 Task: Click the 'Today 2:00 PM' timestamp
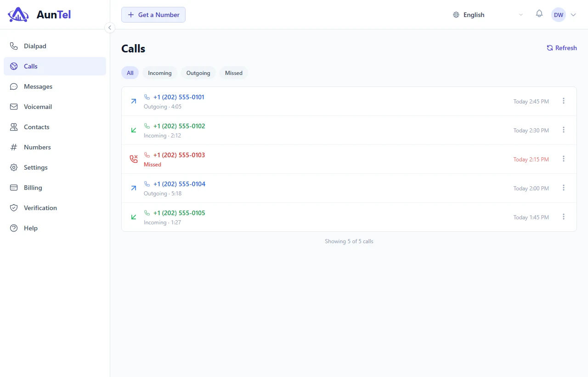click(531, 188)
